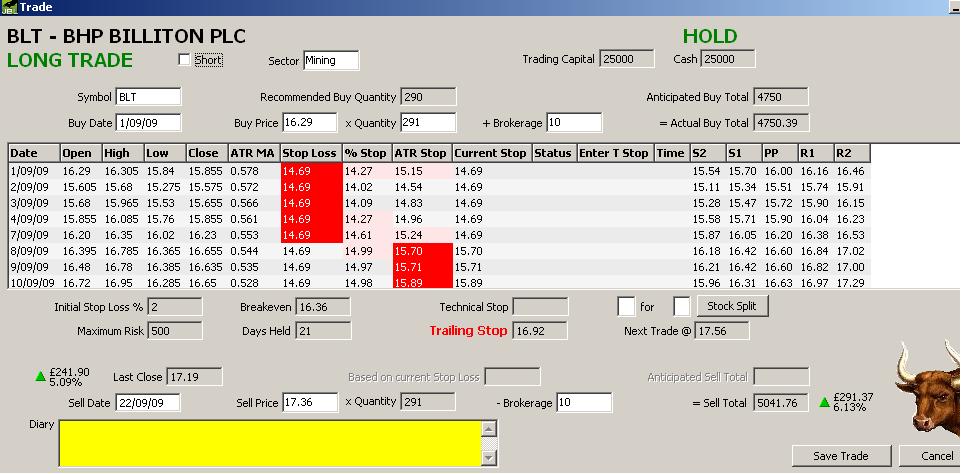The width and height of the screenshot is (962, 474).
Task: Click the small box before 'for'
Action: 626,306
